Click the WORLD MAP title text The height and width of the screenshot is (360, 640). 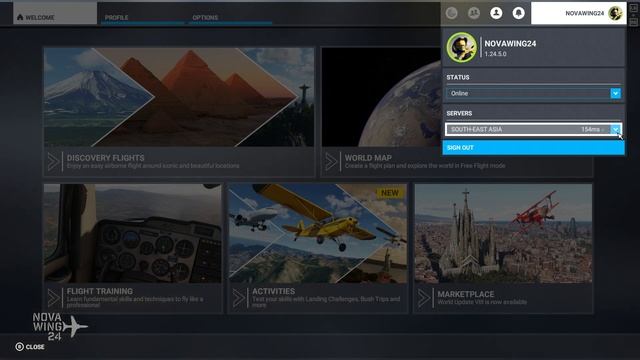(368, 158)
